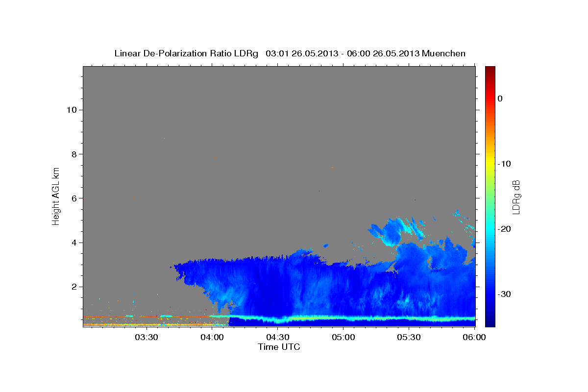The image size is (588, 392).
Task: Click the '03:01 26.05.2013' start time in title
Action: [x=302, y=53]
